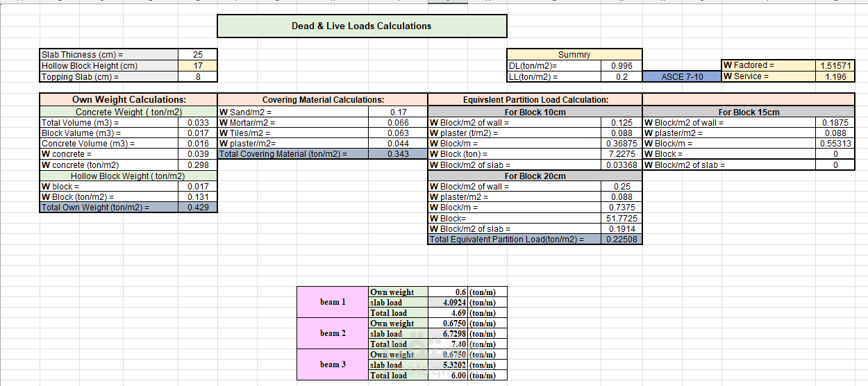The image size is (868, 386).
Task: Select the Block 15cm W Block/m value 0.55313
Action: [x=835, y=144]
